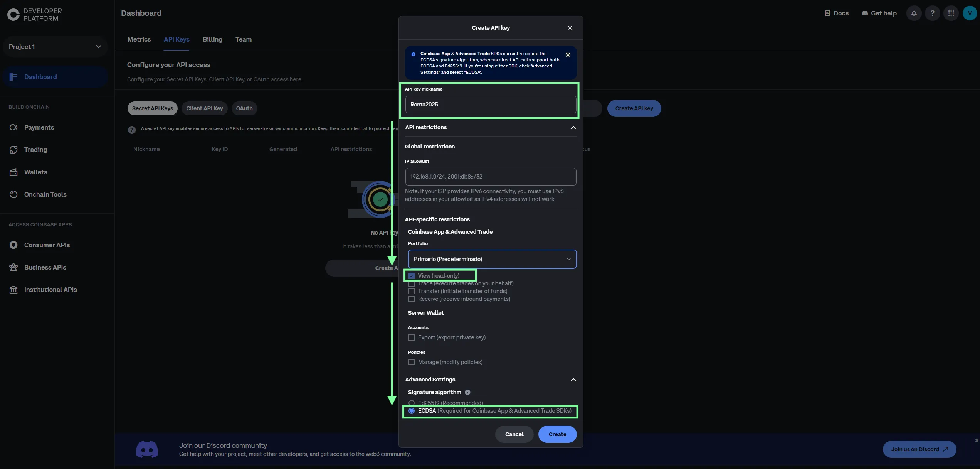Enable Receive inbound payments checkbox
The image size is (980, 469).
pyautogui.click(x=412, y=299)
